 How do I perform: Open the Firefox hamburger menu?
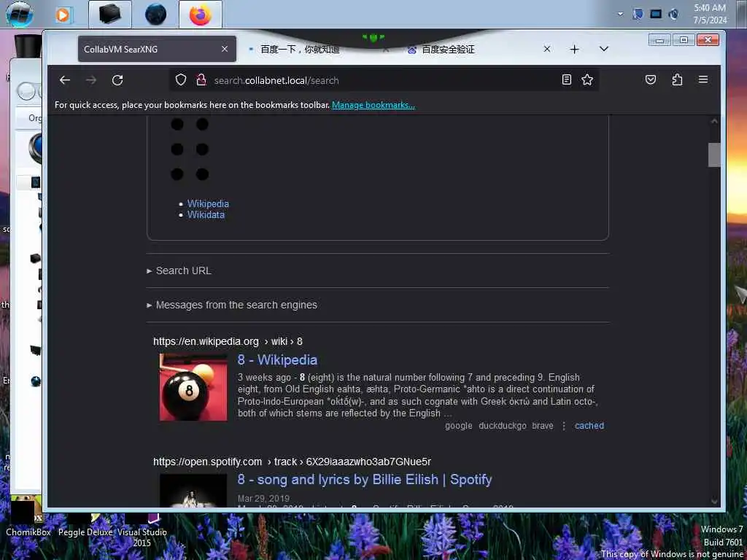pos(703,79)
